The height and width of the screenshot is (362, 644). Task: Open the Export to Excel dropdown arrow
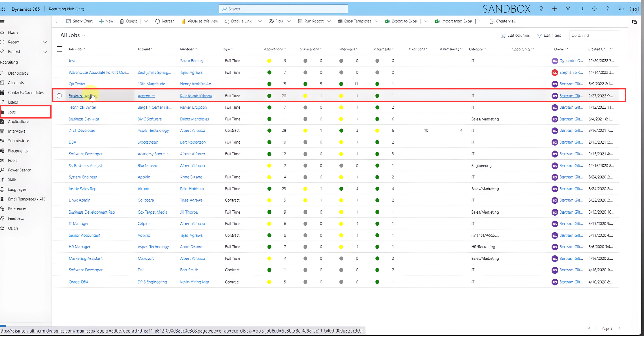pyautogui.click(x=426, y=21)
